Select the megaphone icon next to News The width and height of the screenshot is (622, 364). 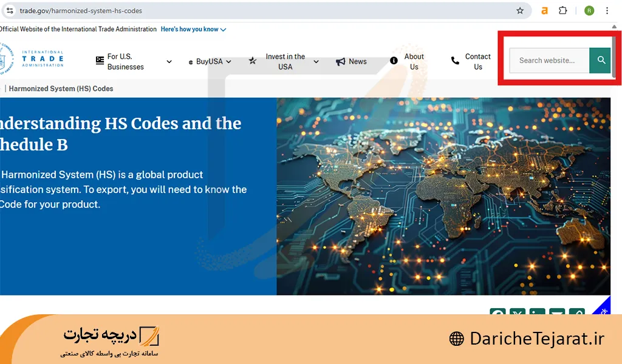[340, 61]
